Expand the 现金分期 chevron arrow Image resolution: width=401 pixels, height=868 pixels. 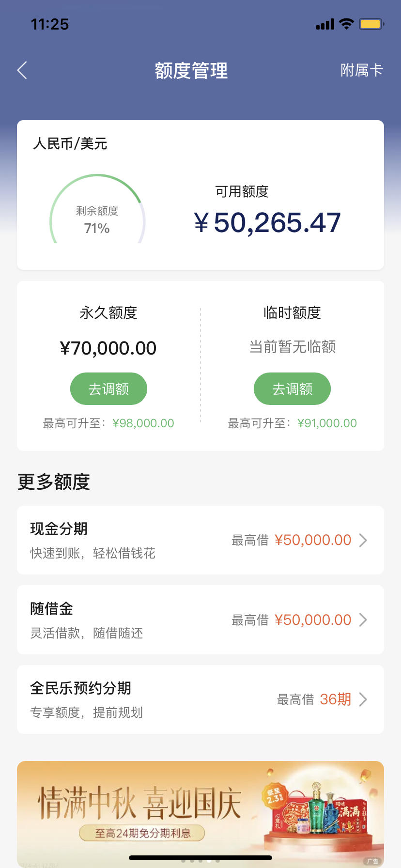point(363,540)
